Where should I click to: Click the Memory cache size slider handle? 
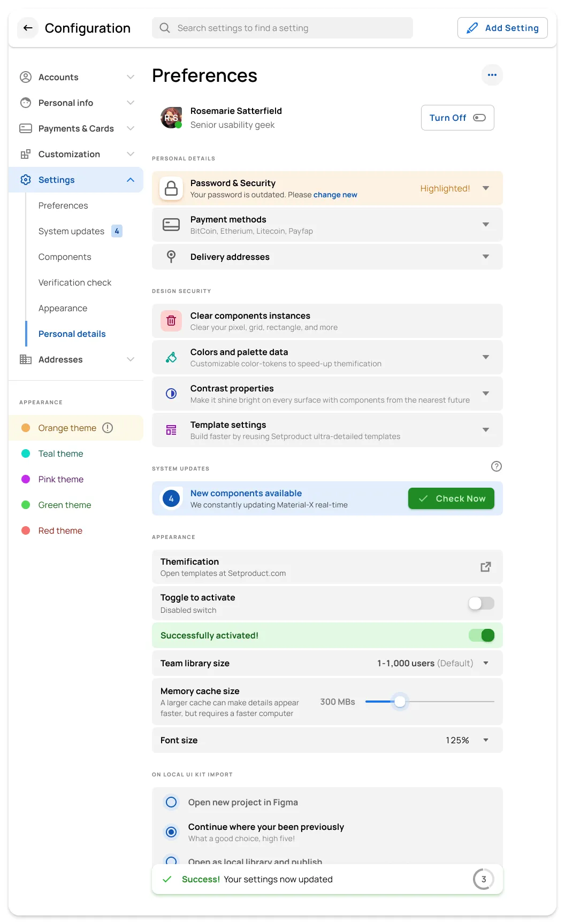[x=400, y=702]
